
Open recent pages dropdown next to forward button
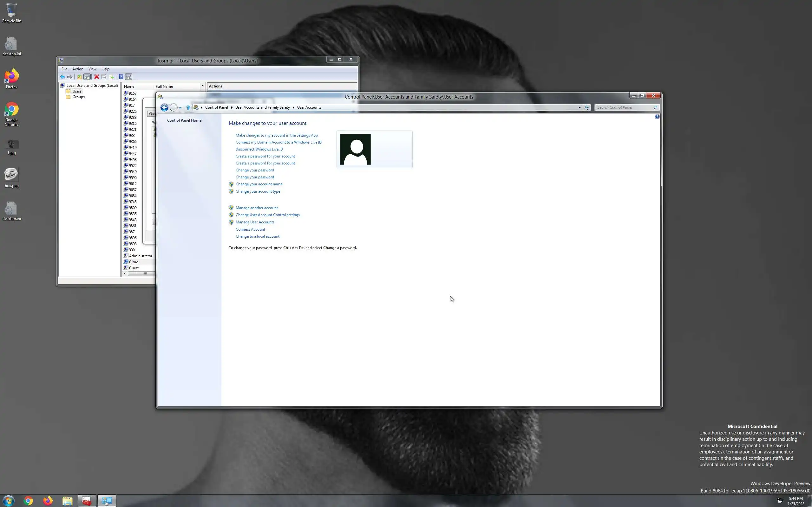coord(180,107)
